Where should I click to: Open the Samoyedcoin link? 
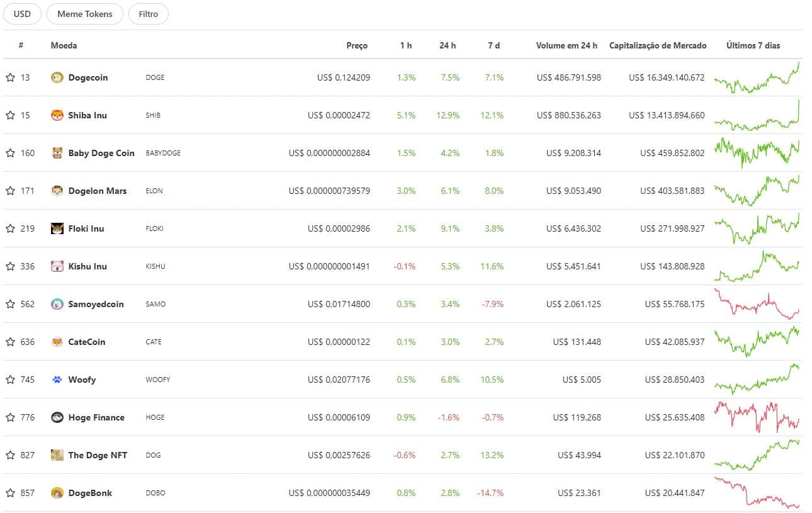(x=96, y=304)
